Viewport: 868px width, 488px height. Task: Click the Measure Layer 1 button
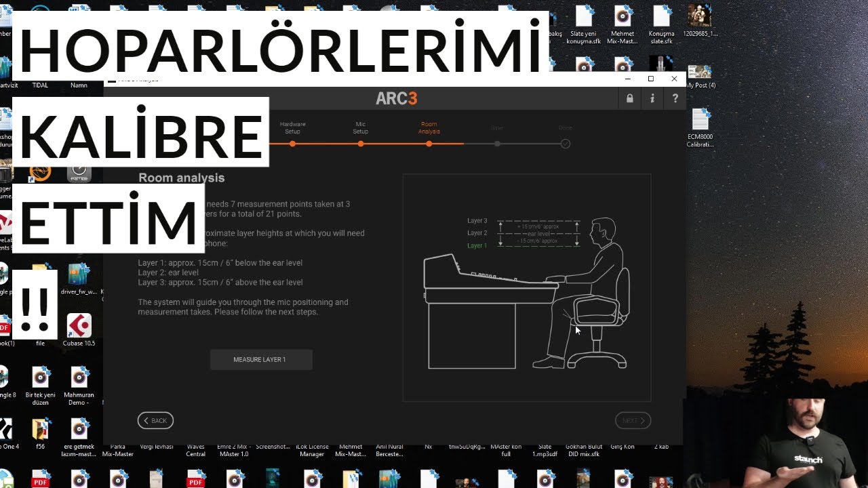point(261,360)
